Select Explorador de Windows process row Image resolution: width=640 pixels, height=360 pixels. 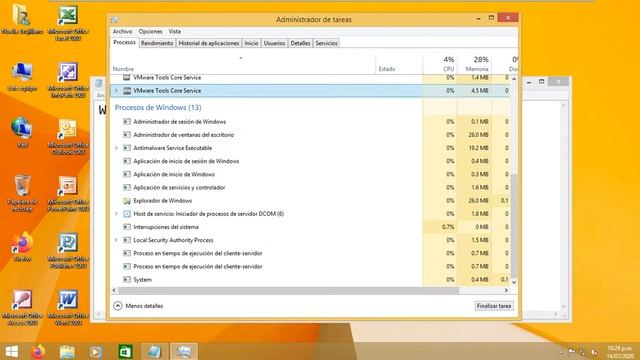tap(310, 201)
